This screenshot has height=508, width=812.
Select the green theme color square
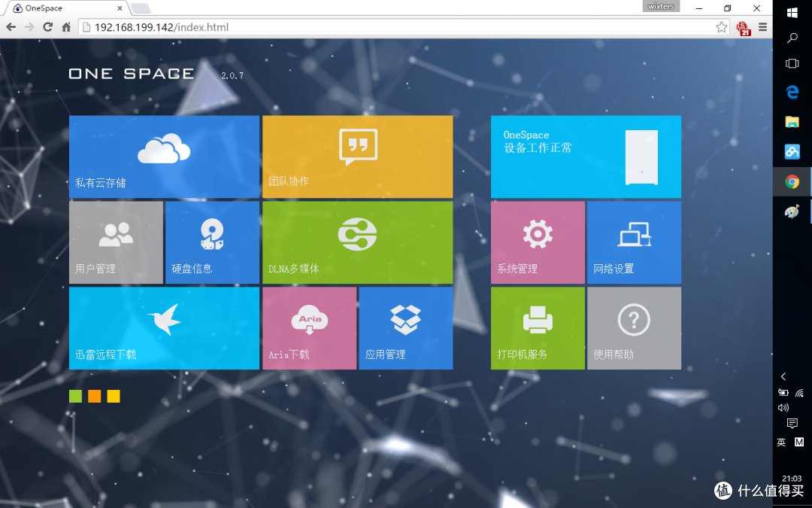[x=76, y=396]
